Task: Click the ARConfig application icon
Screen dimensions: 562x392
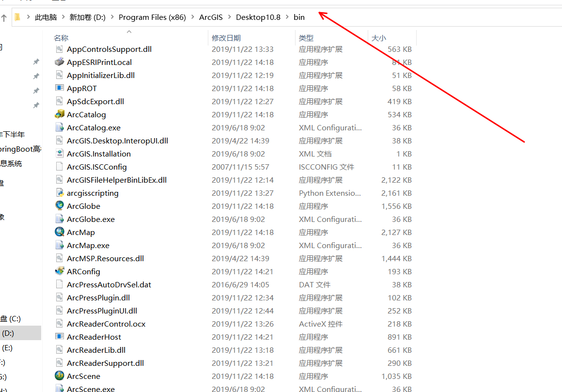Action: coord(60,271)
